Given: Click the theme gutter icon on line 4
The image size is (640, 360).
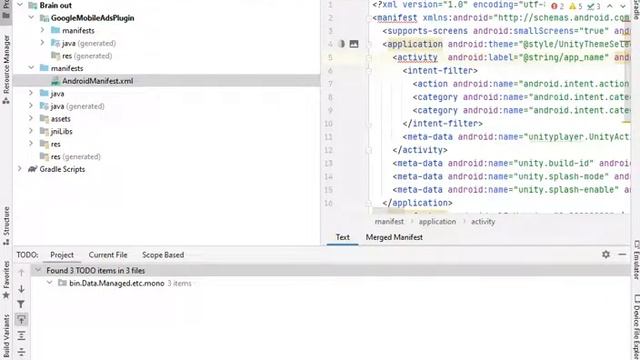Looking at the screenshot, I should click(x=342, y=44).
